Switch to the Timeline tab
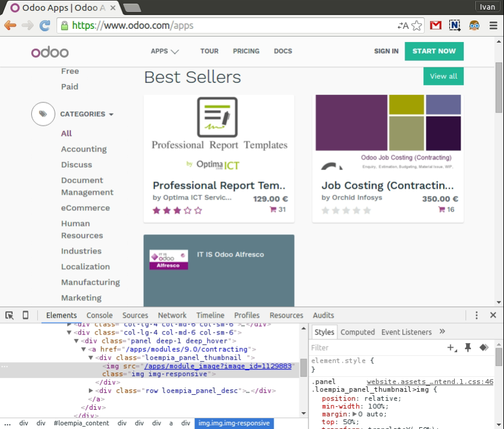 (x=211, y=315)
